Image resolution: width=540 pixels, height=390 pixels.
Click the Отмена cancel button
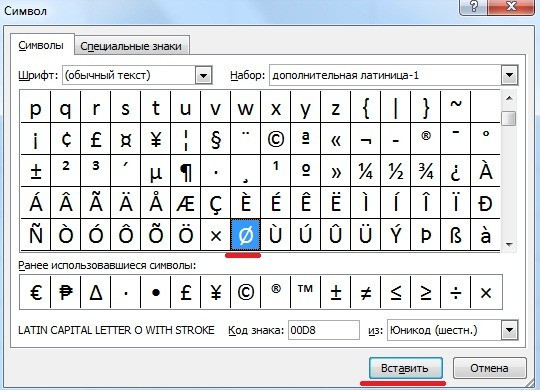point(489,368)
